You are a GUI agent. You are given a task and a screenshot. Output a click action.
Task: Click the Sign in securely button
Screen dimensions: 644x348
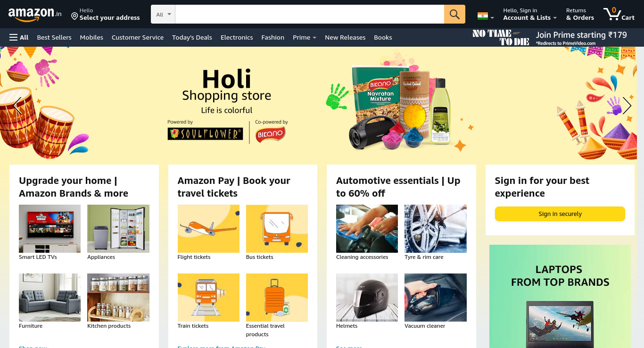(x=560, y=214)
